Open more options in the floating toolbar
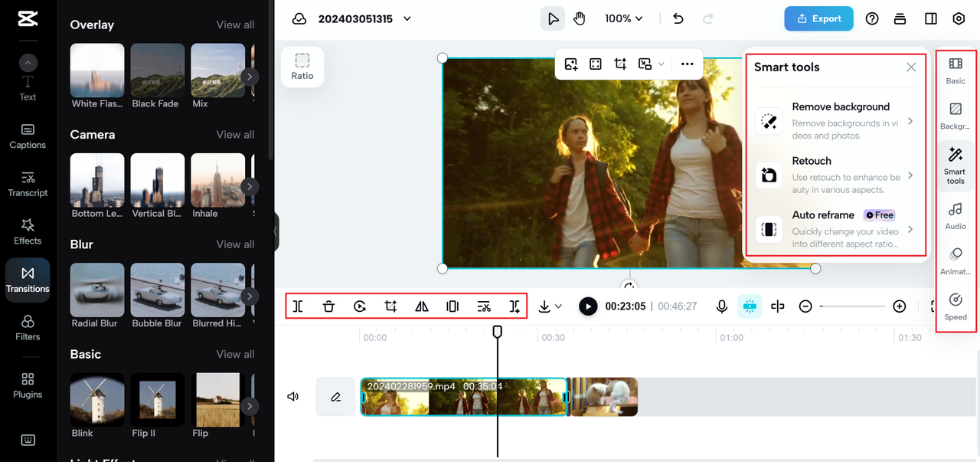The image size is (980, 462). coord(687,64)
